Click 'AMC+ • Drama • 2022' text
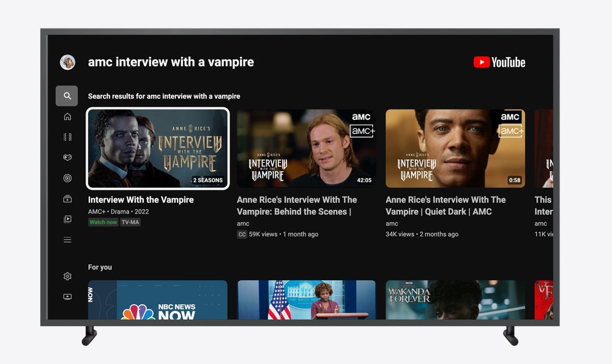 click(x=118, y=212)
